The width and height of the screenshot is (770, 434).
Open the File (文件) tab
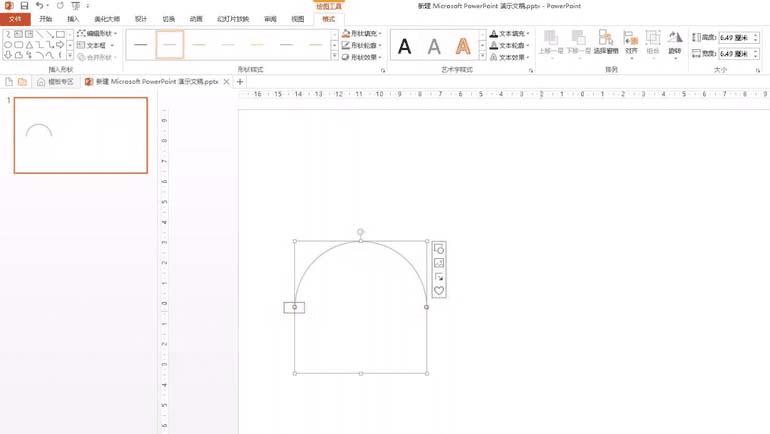point(14,19)
